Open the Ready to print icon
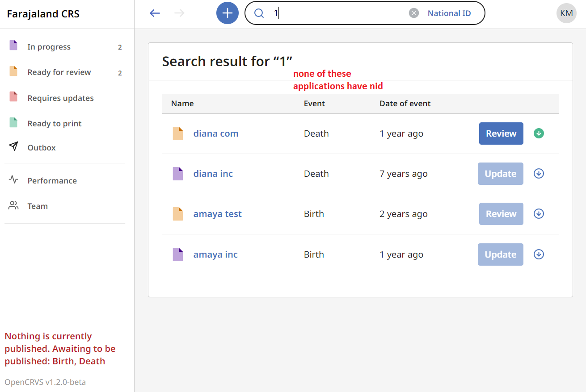Image resolution: width=586 pixels, height=392 pixels. pos(13,123)
